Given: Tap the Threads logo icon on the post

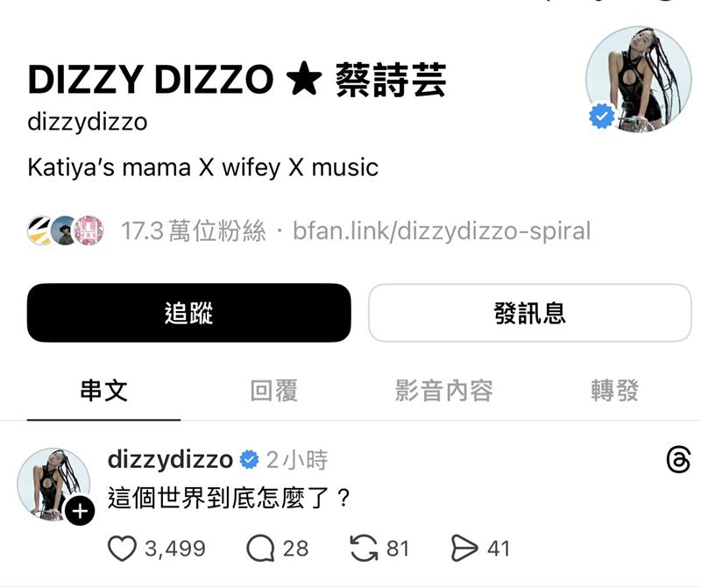Looking at the screenshot, I should click(678, 460).
